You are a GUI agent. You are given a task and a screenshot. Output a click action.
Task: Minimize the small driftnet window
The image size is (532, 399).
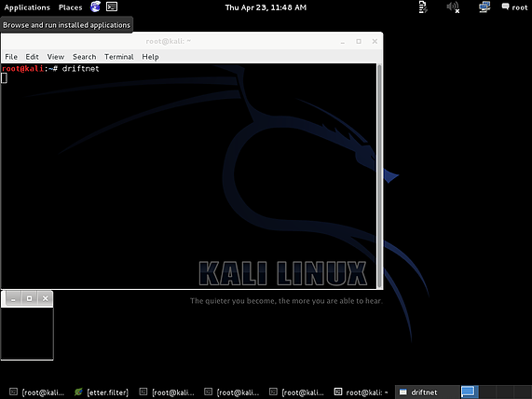tap(13, 298)
